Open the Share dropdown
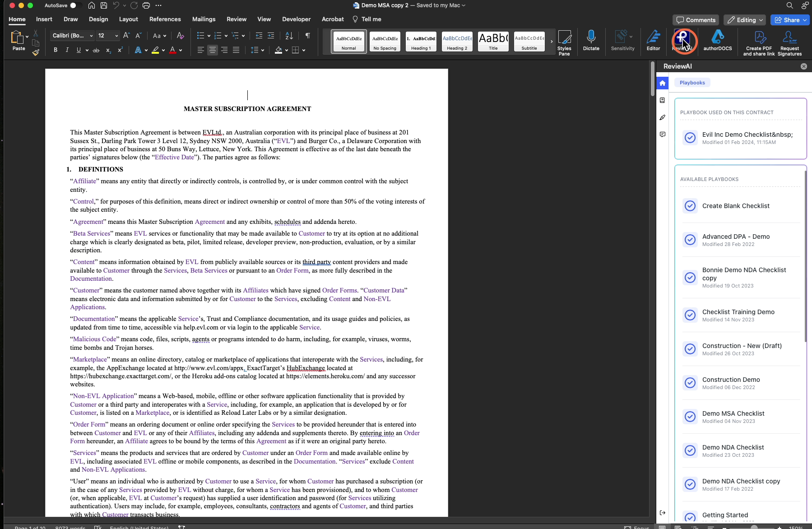This screenshot has width=812, height=529. pos(804,20)
